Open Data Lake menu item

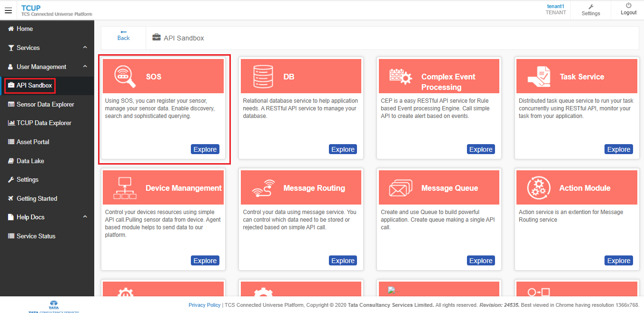(x=47, y=161)
